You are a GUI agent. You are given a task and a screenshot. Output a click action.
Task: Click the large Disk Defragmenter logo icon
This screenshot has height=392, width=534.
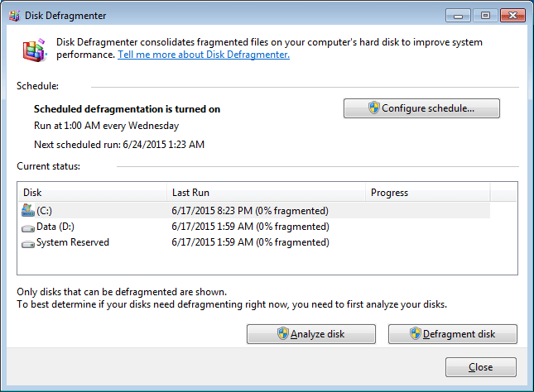34,50
